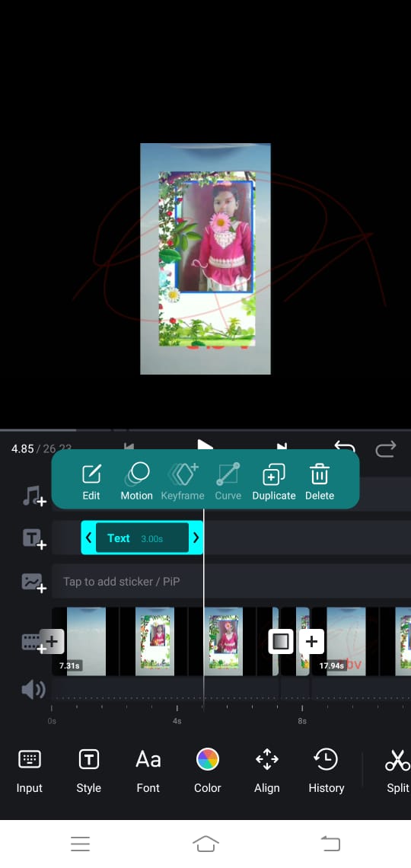Open the Font options panel
The width and height of the screenshot is (411, 868).
click(148, 771)
